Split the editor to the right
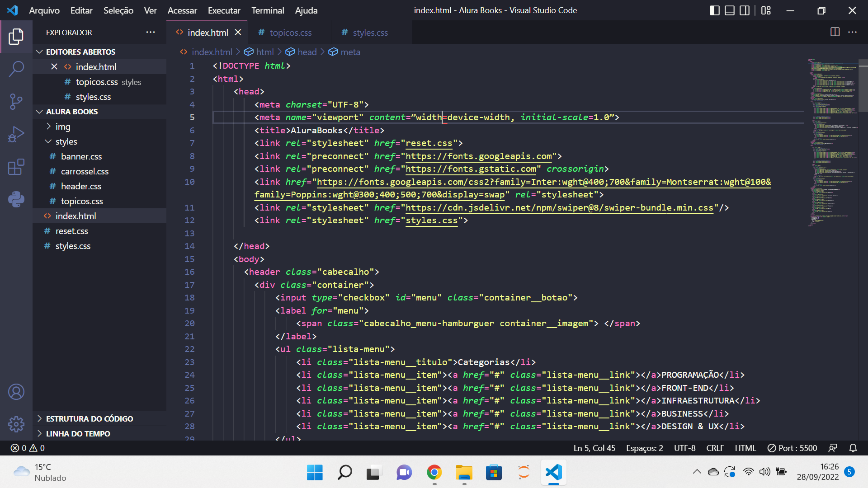The width and height of the screenshot is (868, 488). (835, 32)
